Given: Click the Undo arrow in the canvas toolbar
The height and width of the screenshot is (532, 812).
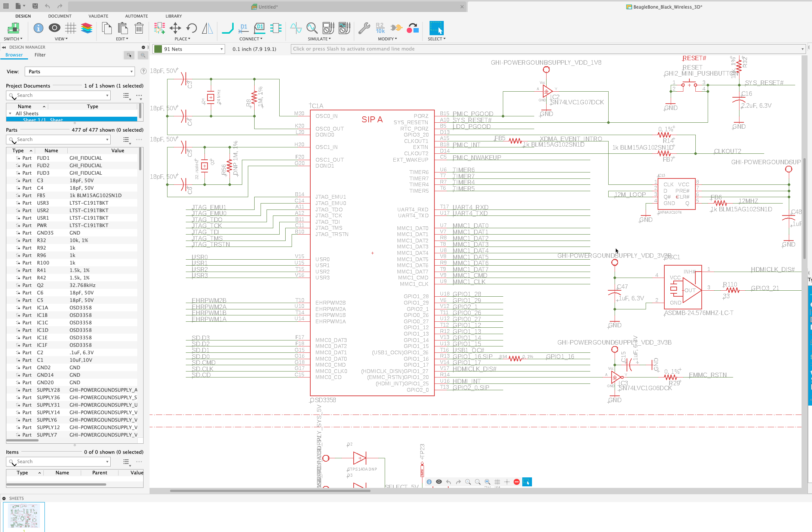Looking at the screenshot, I should pos(449,482).
